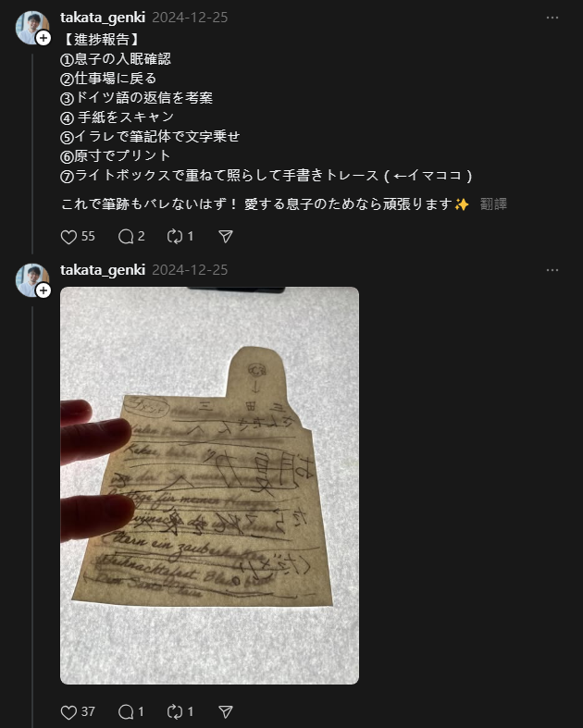Open more options menu for first post

point(552,18)
